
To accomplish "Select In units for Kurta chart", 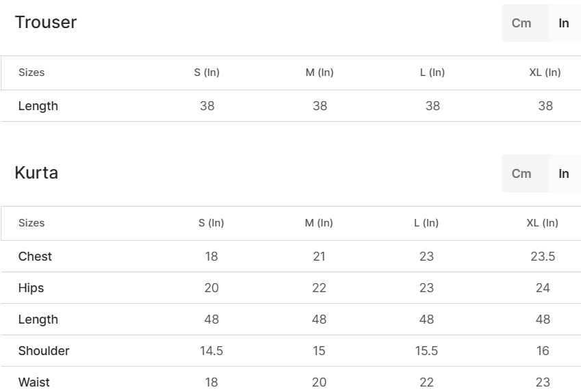I will coord(564,173).
